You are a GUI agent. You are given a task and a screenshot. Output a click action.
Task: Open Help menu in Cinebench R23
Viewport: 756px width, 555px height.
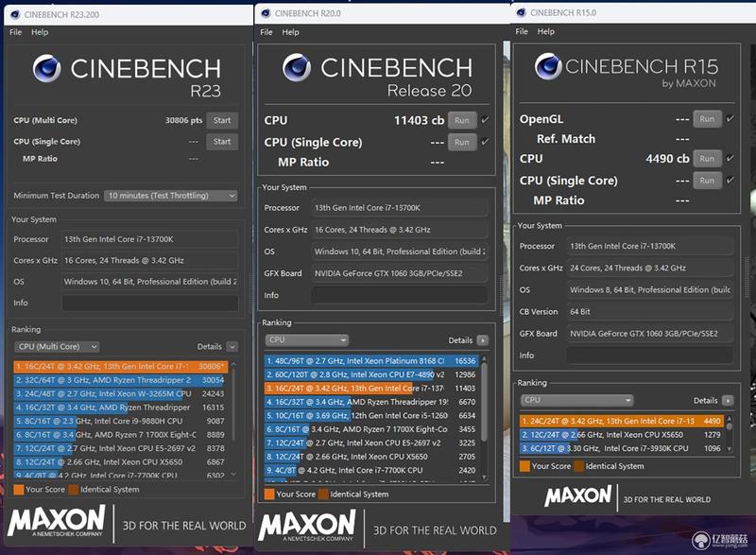(x=40, y=32)
